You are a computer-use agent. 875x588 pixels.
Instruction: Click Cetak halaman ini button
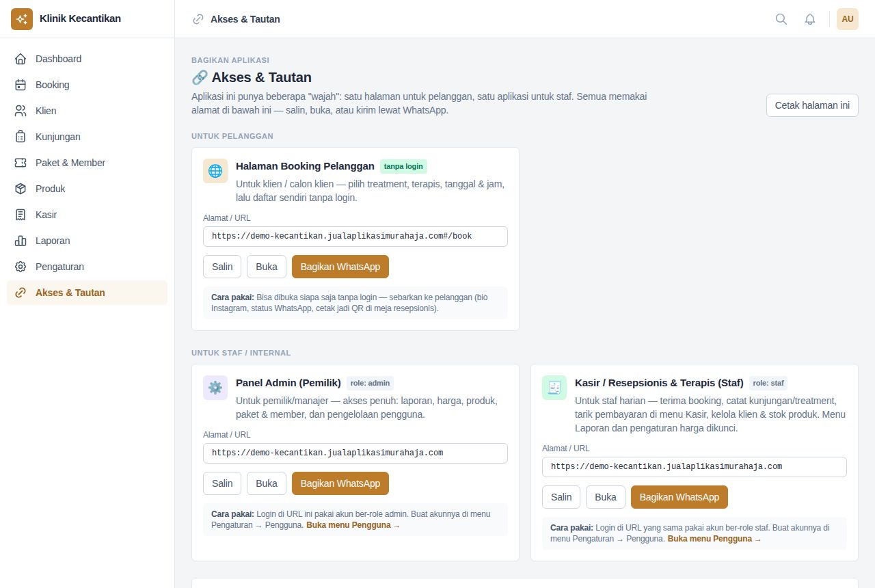coord(812,105)
